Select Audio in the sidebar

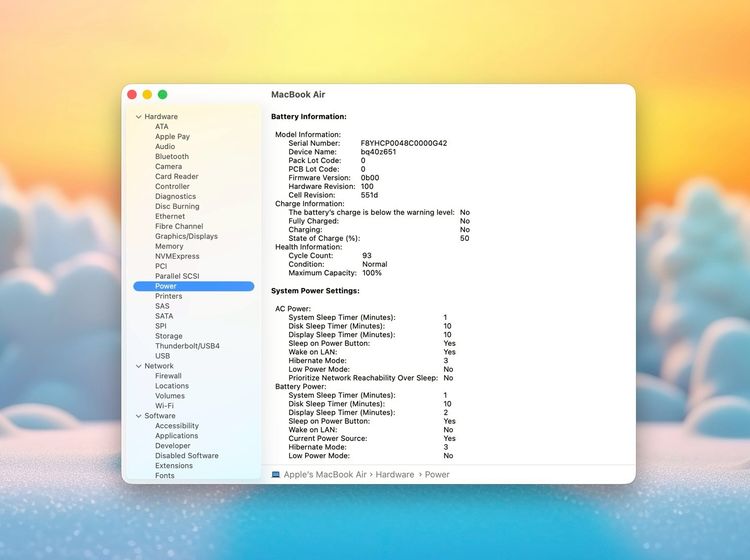(165, 146)
